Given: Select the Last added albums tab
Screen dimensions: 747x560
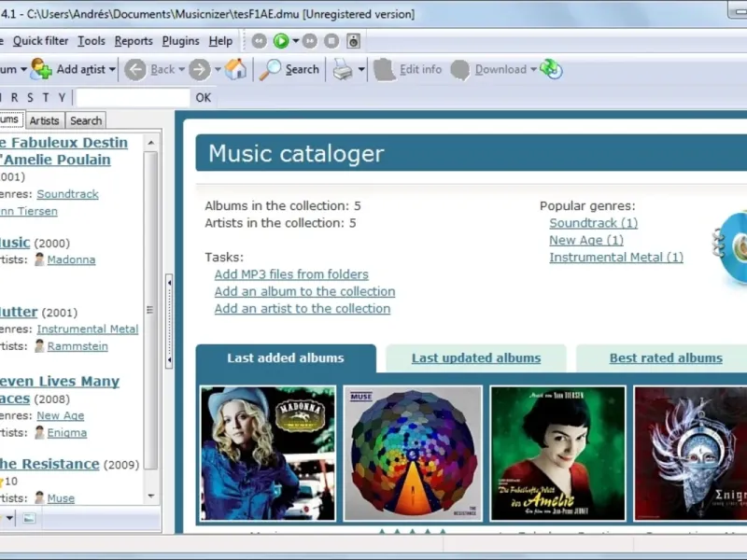Looking at the screenshot, I should [286, 358].
